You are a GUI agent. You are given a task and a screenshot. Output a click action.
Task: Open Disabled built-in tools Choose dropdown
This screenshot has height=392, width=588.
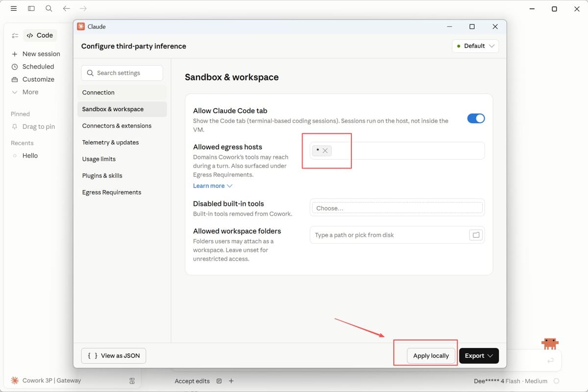tap(397, 208)
